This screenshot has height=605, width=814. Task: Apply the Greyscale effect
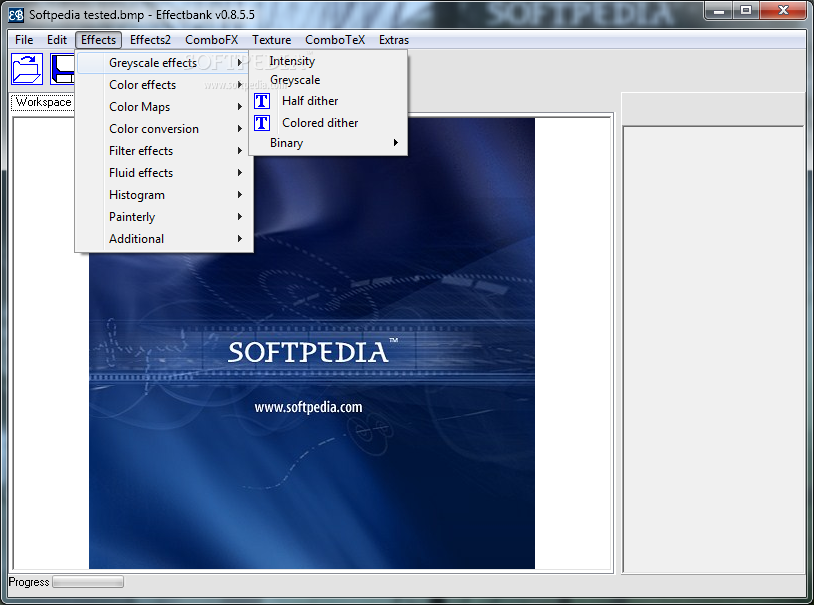click(x=328, y=80)
